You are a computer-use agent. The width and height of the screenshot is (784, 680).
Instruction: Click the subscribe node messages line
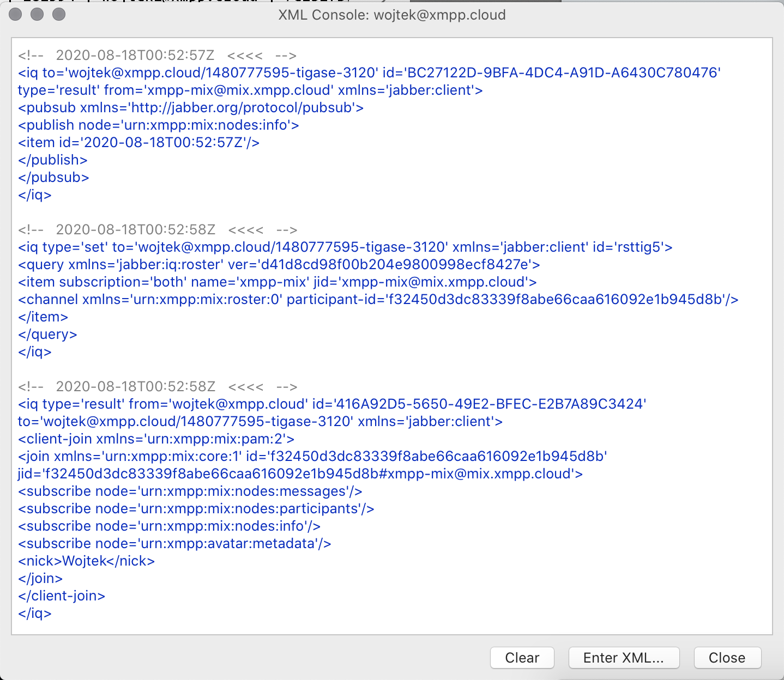click(x=190, y=491)
